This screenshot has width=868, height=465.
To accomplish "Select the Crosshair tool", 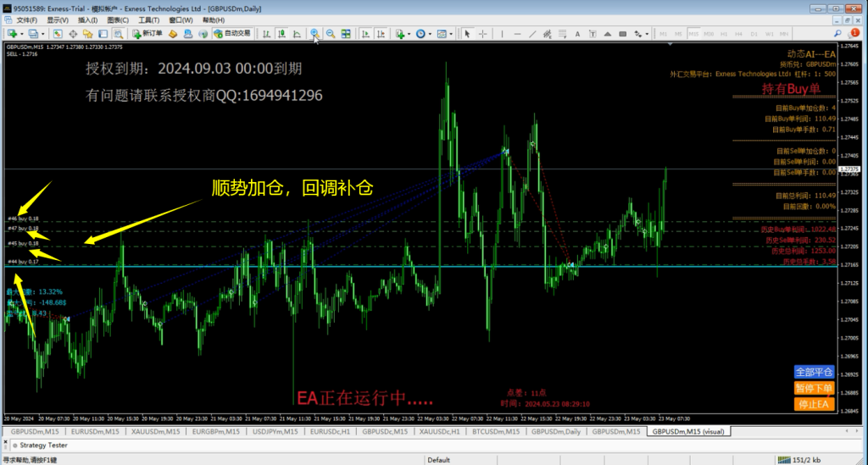I will point(481,34).
